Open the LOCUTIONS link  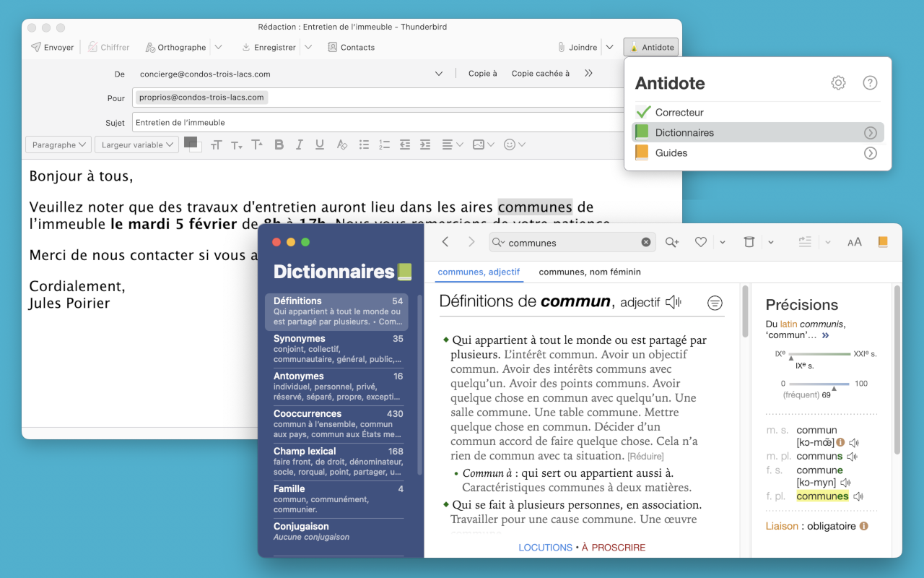pos(545,548)
